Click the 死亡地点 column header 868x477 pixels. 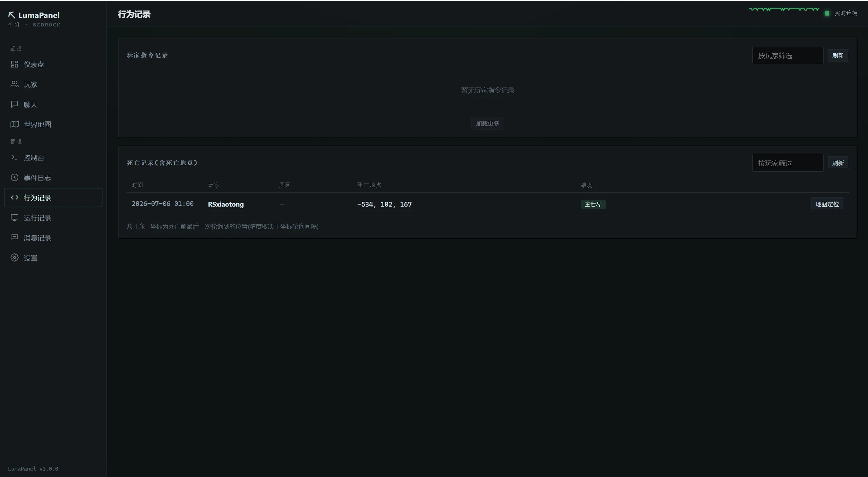369,185
